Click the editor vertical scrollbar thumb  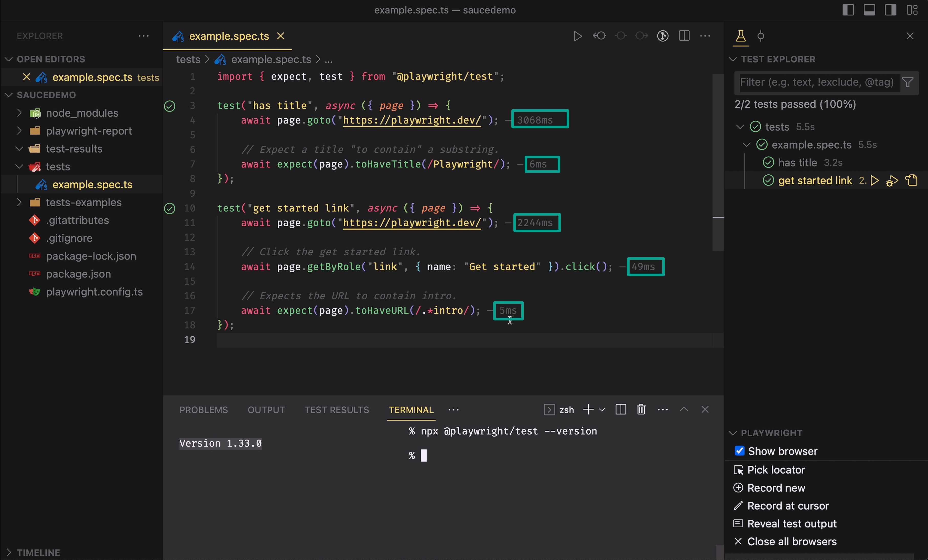click(x=718, y=162)
